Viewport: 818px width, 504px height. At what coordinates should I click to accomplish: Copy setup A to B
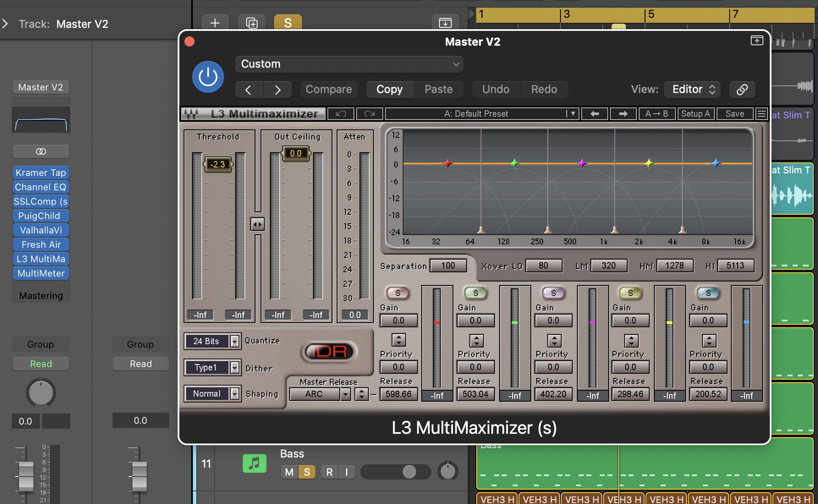pyautogui.click(x=656, y=114)
